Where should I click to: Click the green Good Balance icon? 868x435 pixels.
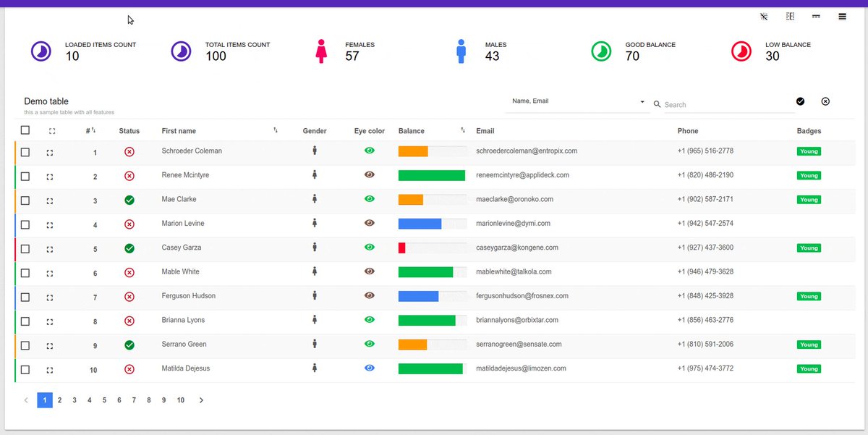tap(601, 51)
